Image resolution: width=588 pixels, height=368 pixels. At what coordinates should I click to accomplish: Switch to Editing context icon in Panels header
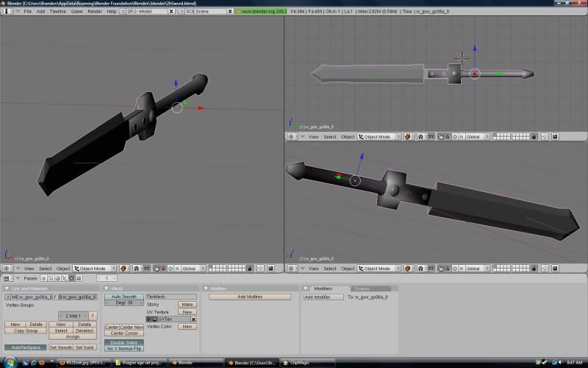[71, 278]
